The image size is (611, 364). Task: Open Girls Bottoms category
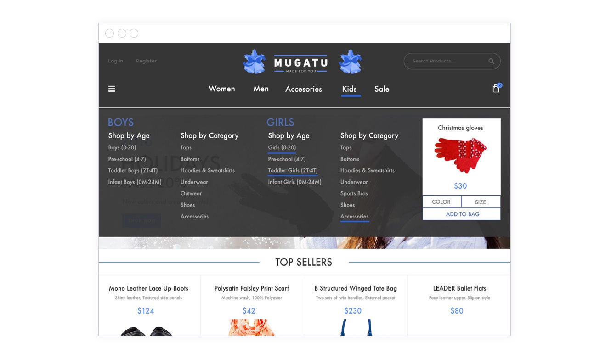[350, 159]
